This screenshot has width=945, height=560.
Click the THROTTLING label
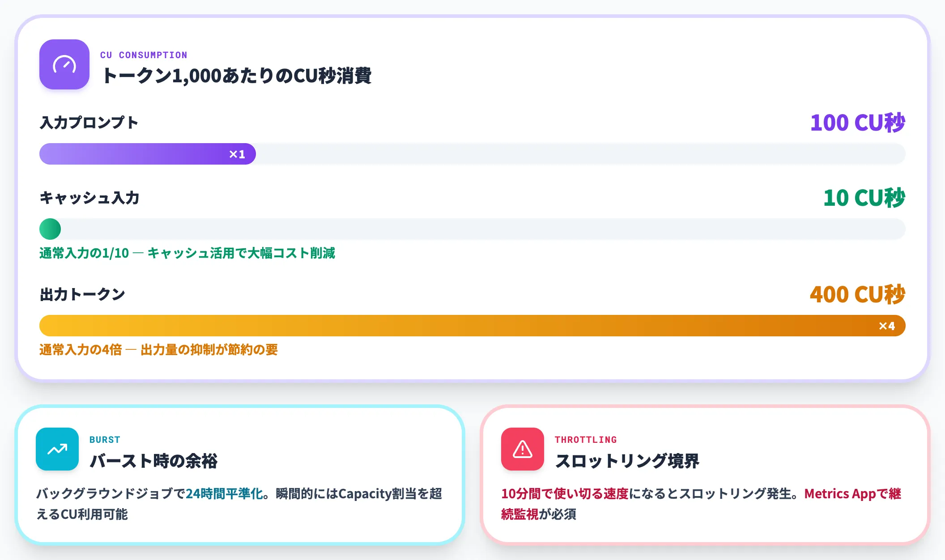tap(586, 440)
